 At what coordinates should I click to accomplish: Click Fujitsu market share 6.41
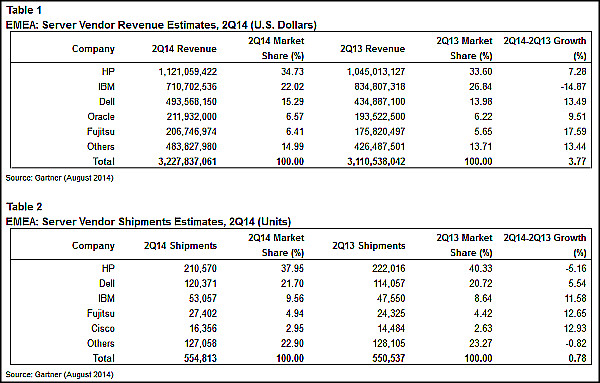[x=295, y=132]
